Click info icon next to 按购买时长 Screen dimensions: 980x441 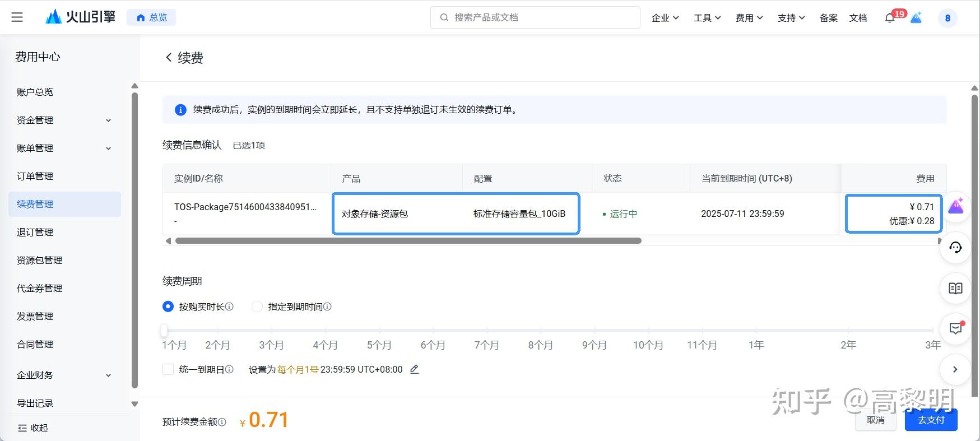click(x=229, y=307)
